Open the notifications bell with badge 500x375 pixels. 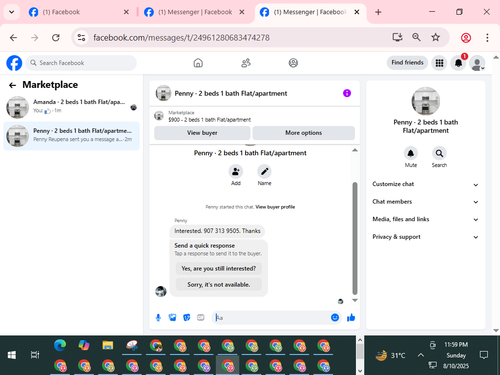click(x=459, y=63)
